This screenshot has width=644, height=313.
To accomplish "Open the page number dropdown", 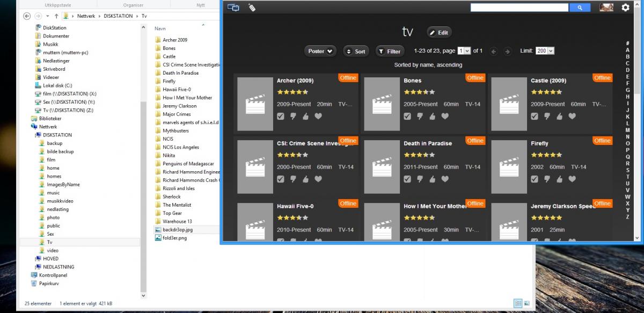I will 464,51.
